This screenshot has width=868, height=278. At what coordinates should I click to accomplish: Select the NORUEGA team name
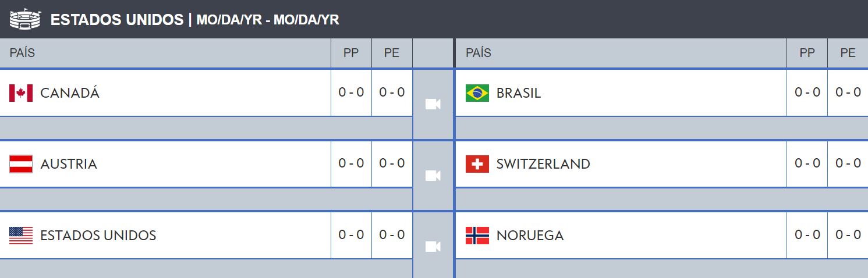click(x=530, y=236)
